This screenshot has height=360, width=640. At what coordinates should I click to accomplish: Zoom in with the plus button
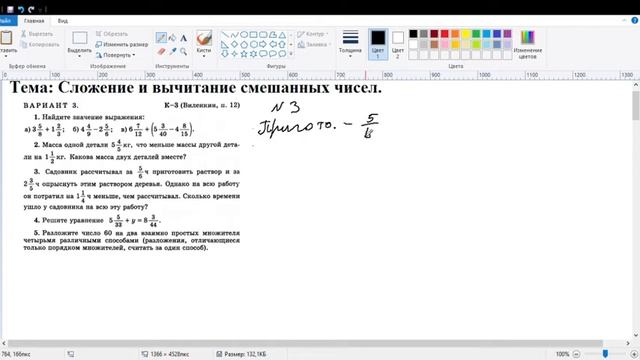[x=634, y=354]
